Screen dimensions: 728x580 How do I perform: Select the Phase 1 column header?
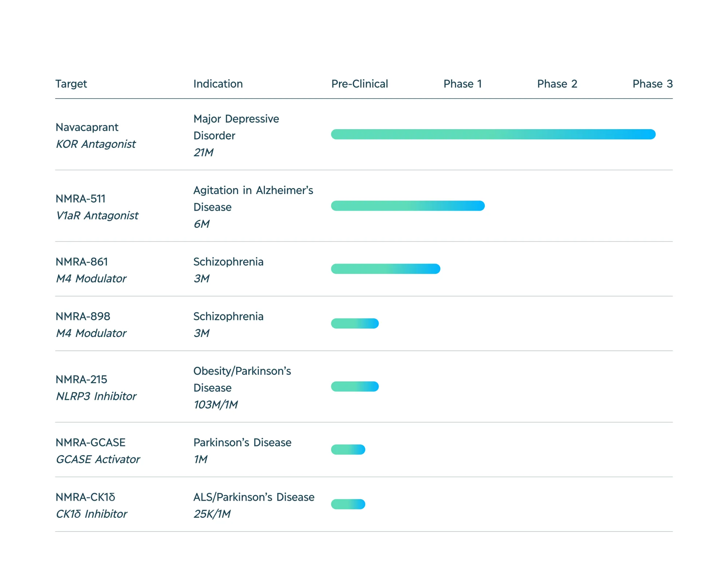click(x=463, y=84)
